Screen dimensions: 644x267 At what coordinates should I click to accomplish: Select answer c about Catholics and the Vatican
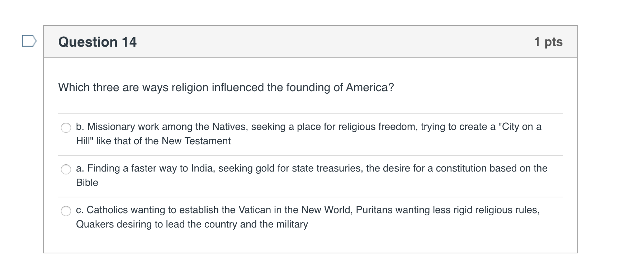66,211
